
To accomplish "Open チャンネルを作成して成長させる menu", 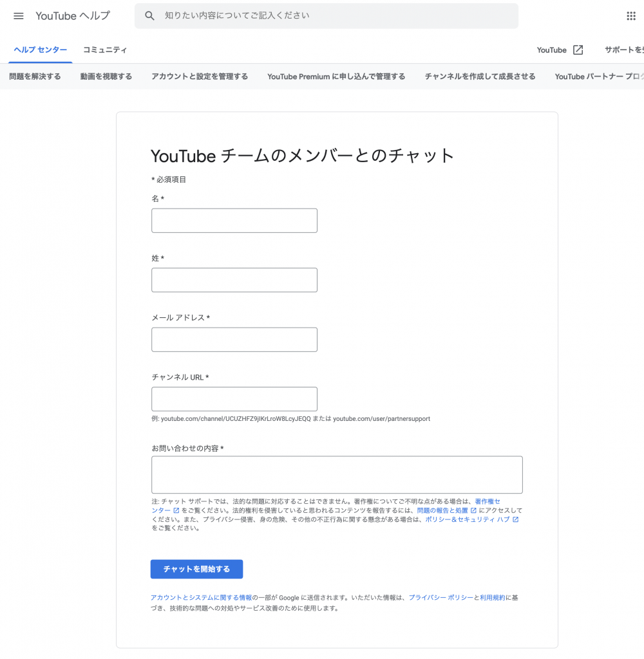I will point(480,77).
